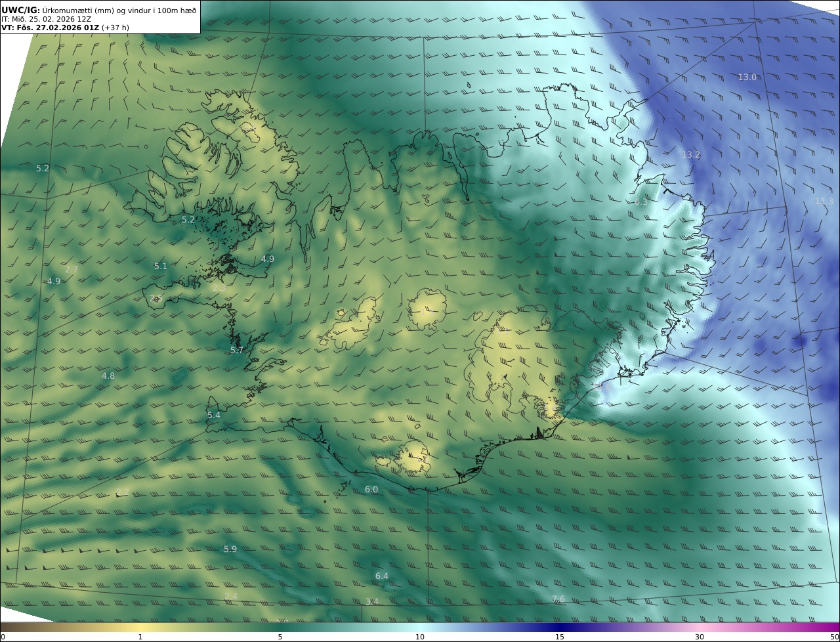Click the 5.7 value label
Screen dimensions: 840x642
237,350
